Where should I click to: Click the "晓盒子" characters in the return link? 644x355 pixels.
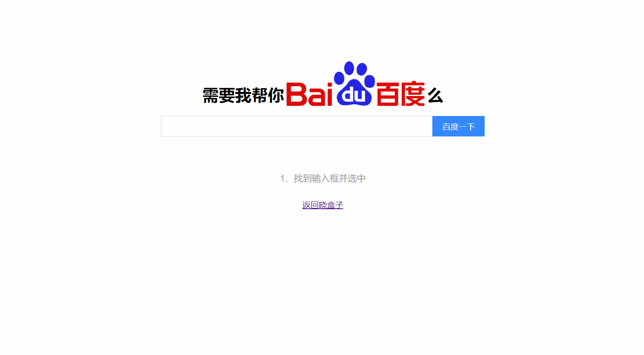point(331,205)
